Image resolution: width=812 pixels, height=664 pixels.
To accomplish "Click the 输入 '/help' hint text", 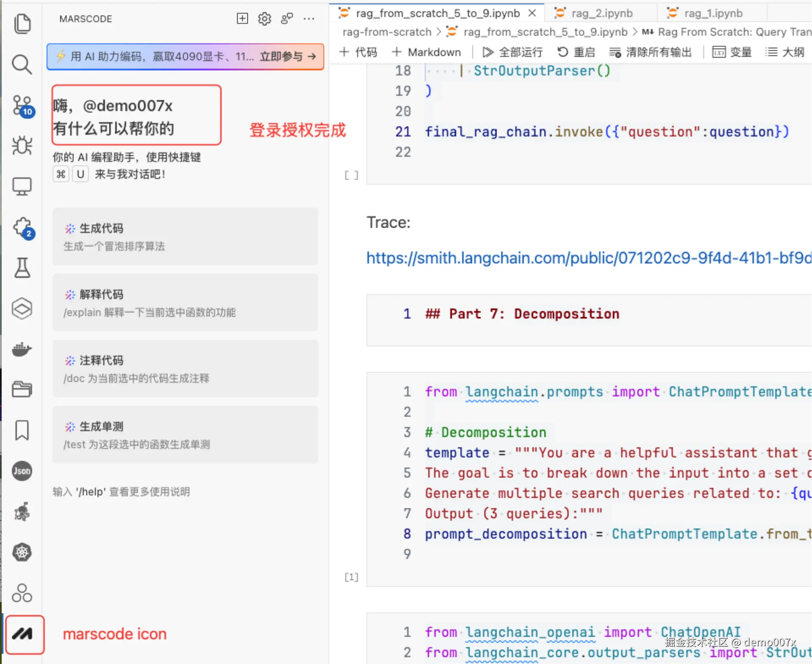I will (121, 492).
